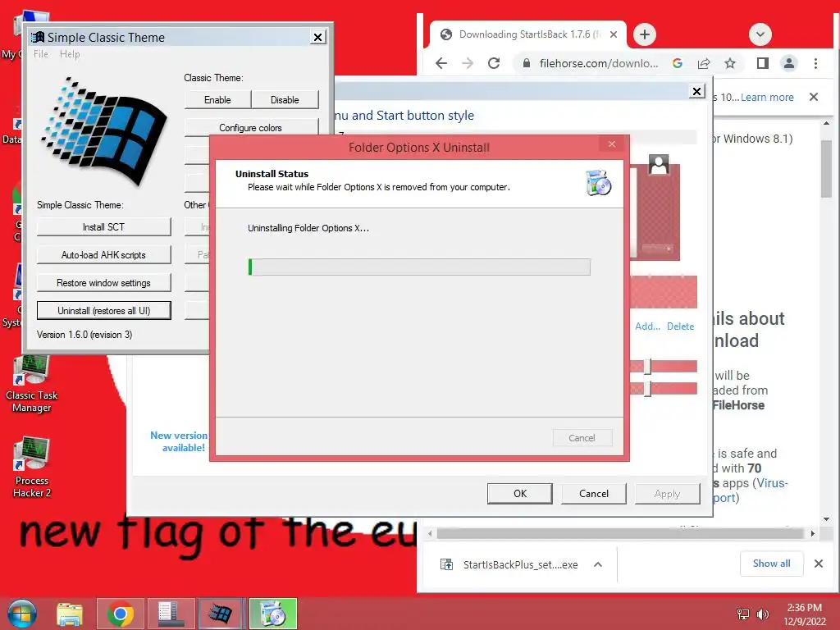Image resolution: width=840 pixels, height=630 pixels.
Task: Open File menu in Simple Classic Theme
Action: click(x=41, y=54)
